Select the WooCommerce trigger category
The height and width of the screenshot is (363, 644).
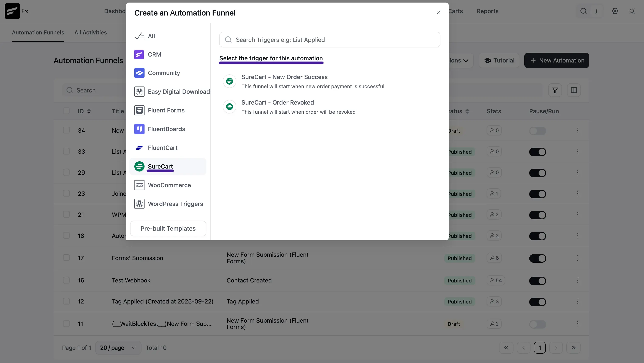coord(168,185)
